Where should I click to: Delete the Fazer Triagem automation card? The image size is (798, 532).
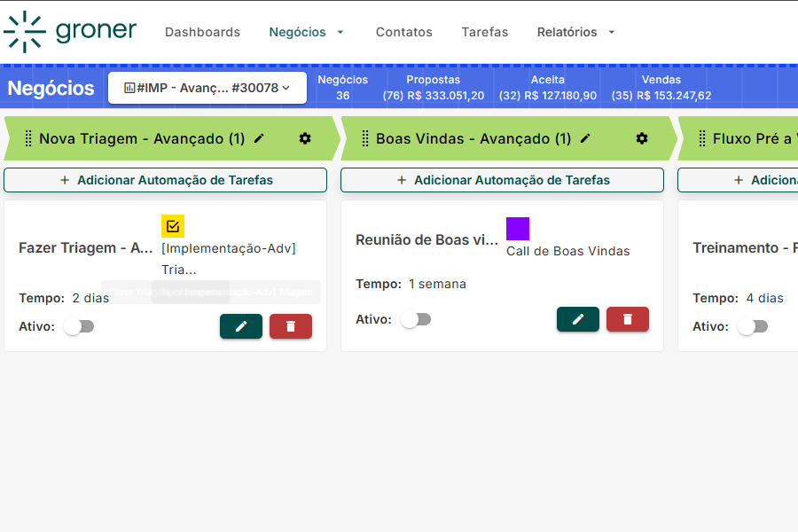point(291,326)
